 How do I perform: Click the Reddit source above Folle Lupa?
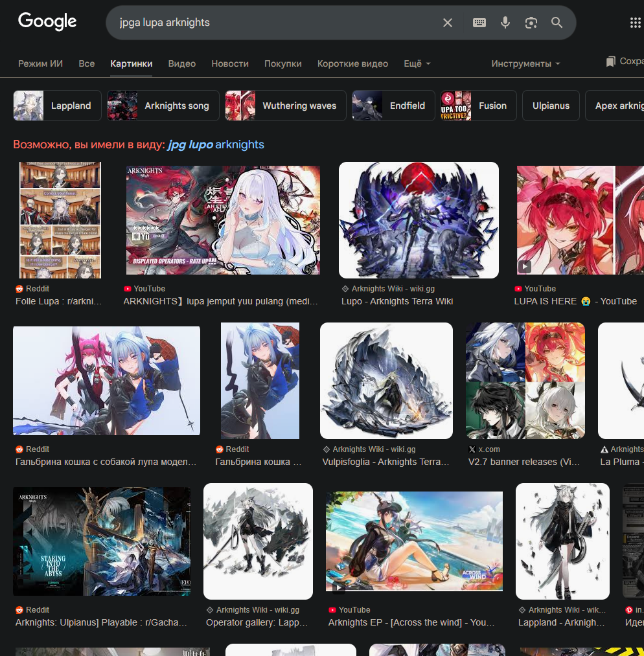click(x=32, y=289)
